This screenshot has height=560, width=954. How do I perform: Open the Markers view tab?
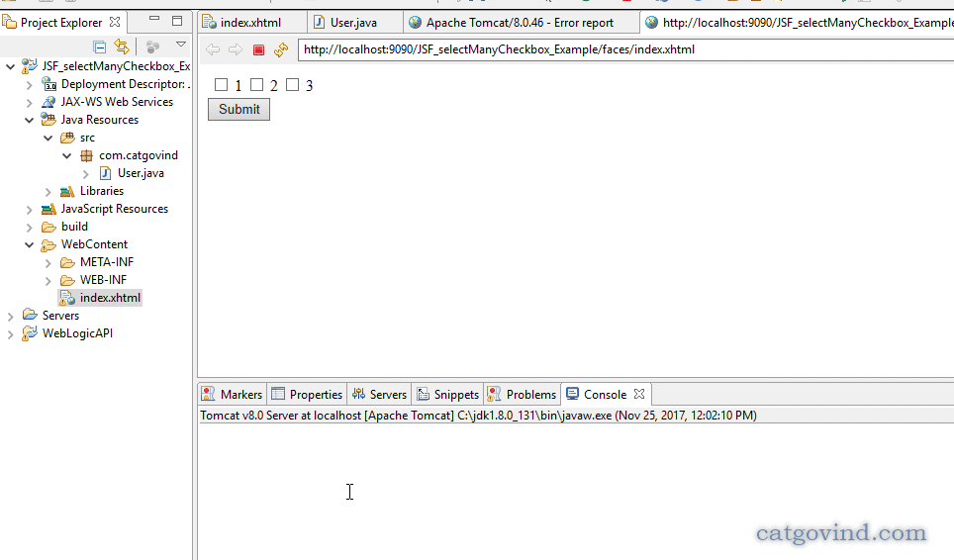click(x=233, y=395)
